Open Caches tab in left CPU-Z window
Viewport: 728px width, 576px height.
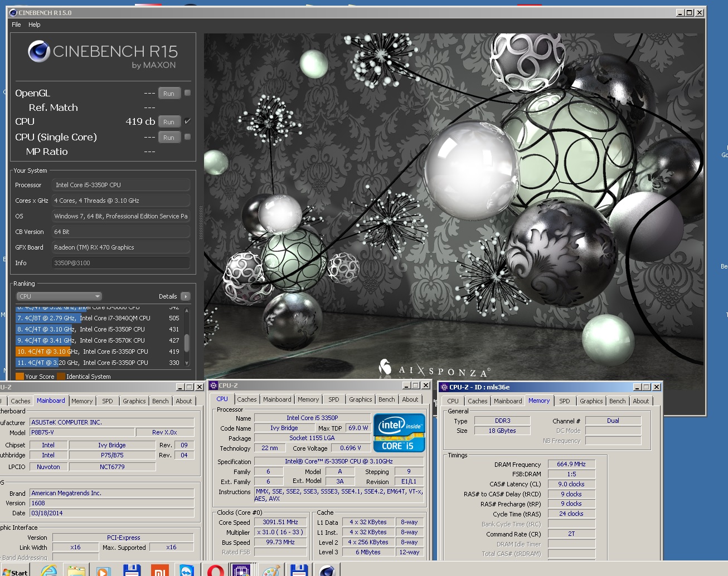pyautogui.click(x=21, y=401)
